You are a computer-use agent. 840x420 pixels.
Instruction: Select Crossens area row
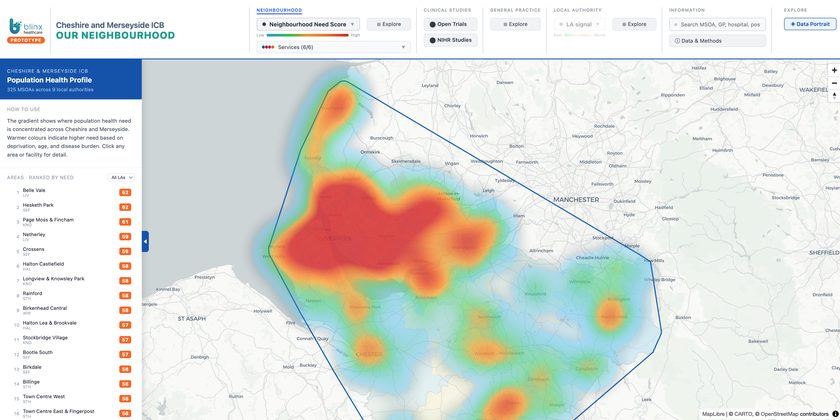tap(71, 251)
